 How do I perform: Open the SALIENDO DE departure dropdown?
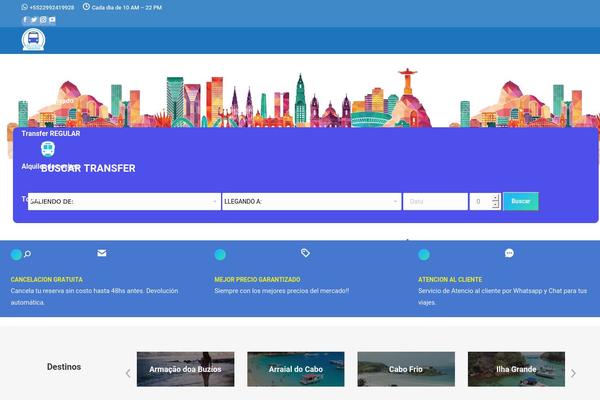pos(124,201)
